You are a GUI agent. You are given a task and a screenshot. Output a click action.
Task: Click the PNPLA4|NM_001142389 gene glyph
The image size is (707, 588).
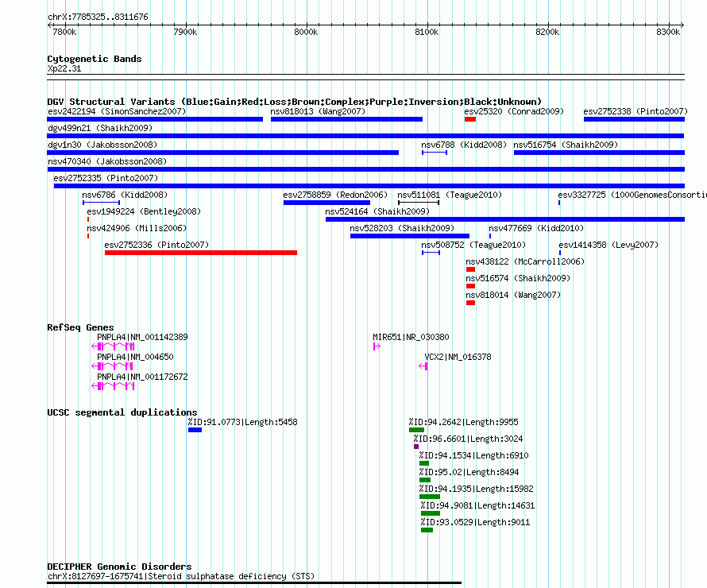tap(113, 346)
